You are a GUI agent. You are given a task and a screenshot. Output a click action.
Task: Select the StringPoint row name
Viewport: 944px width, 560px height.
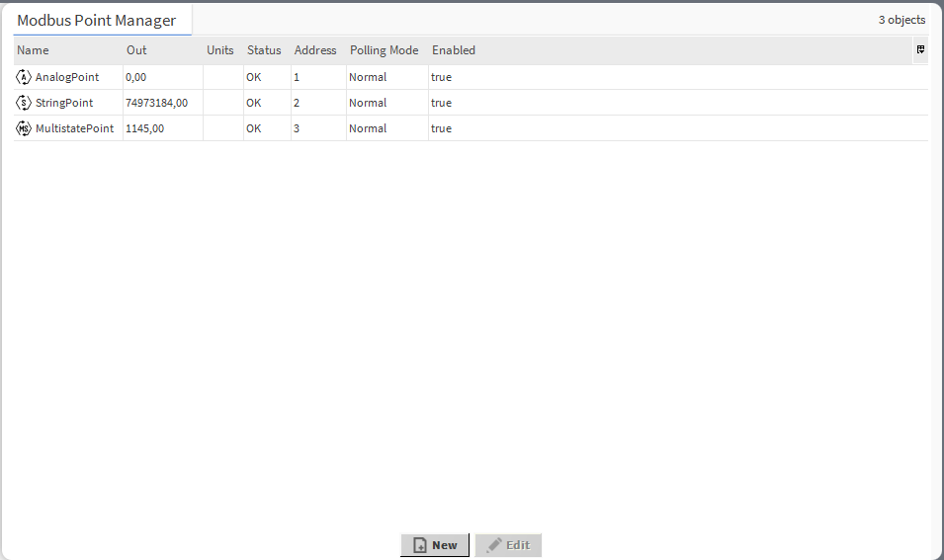point(64,103)
